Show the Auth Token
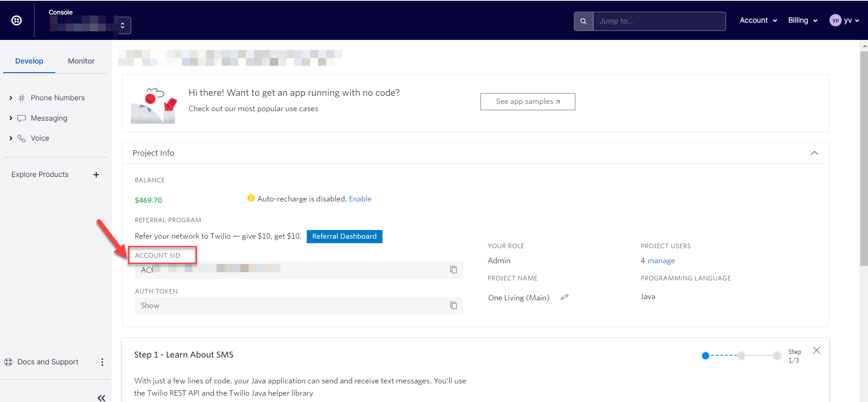 (150, 306)
